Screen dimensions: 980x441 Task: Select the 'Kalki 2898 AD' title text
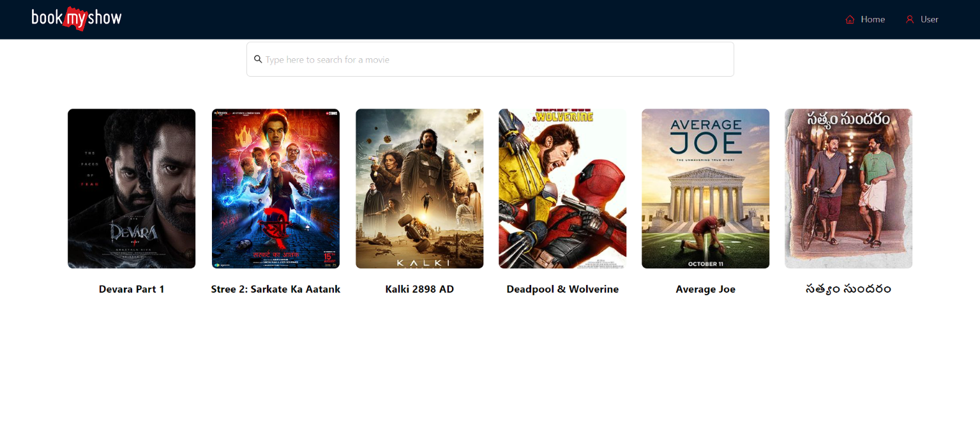point(419,290)
